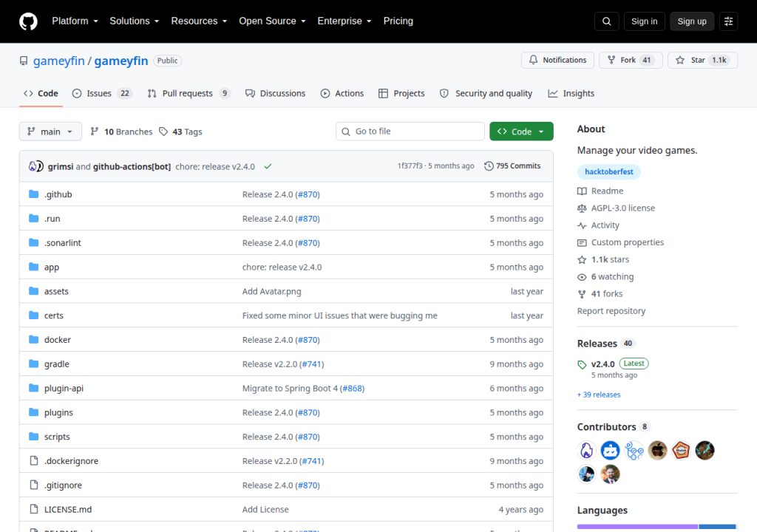
Task: Click the Go to file search field
Action: (x=410, y=132)
